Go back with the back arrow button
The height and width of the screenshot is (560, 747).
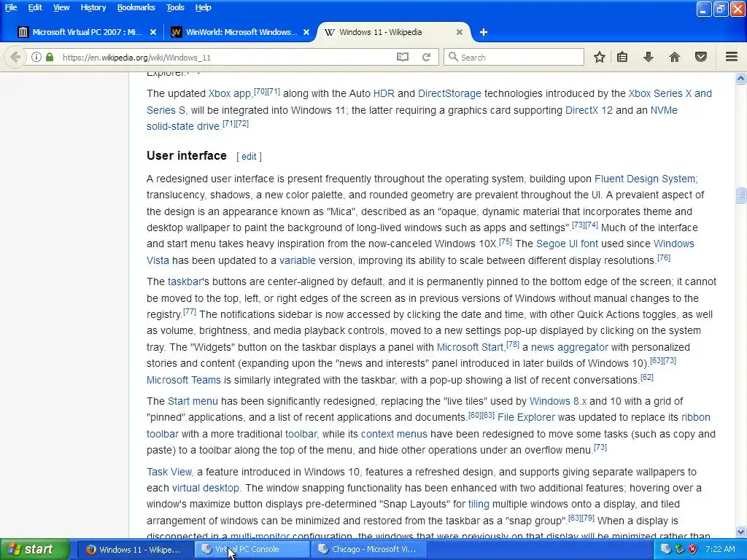(x=15, y=57)
